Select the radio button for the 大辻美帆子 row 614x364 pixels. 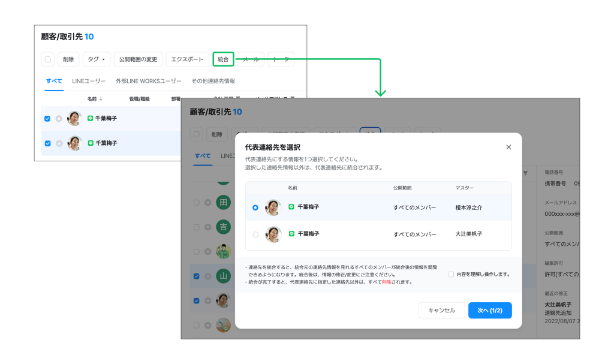255,234
